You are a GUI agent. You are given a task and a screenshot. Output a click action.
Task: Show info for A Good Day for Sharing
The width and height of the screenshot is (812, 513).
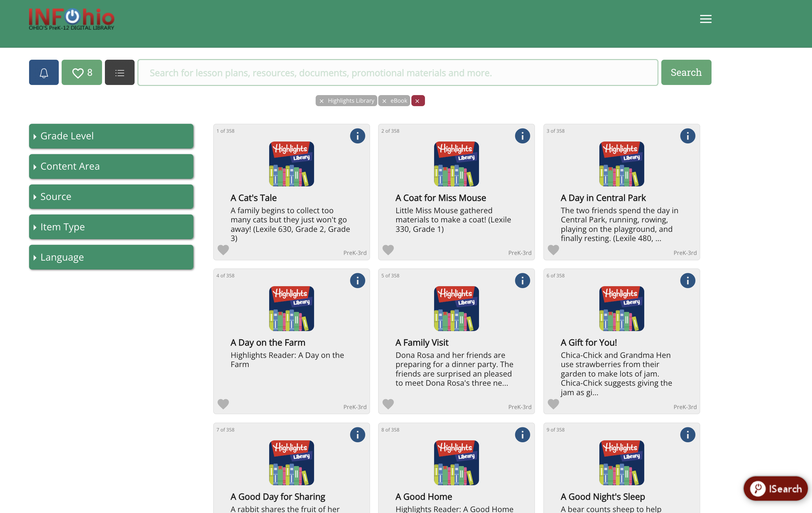[357, 435]
